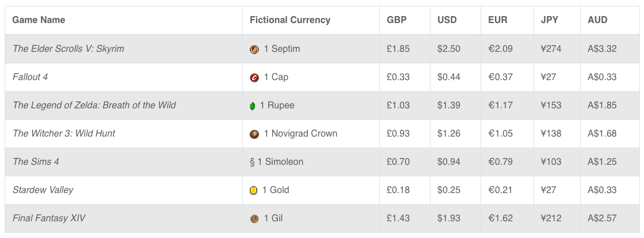Click the bronze Gil coin icon
The height and width of the screenshot is (238, 644).
254,218
